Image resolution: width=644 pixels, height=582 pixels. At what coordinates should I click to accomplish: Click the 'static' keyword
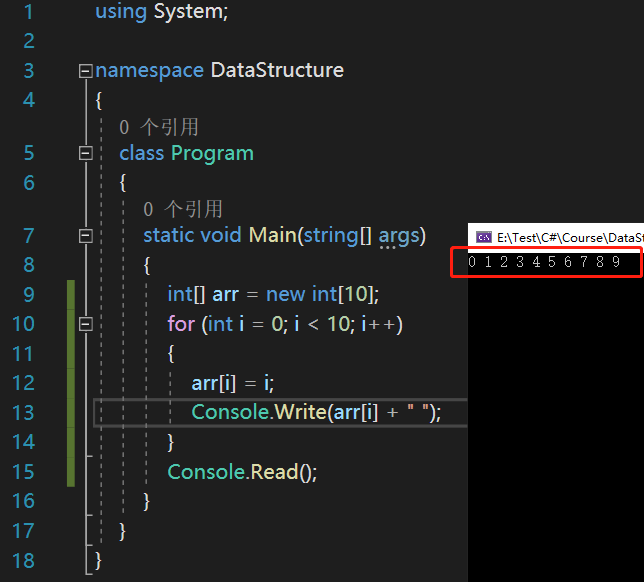click(168, 236)
